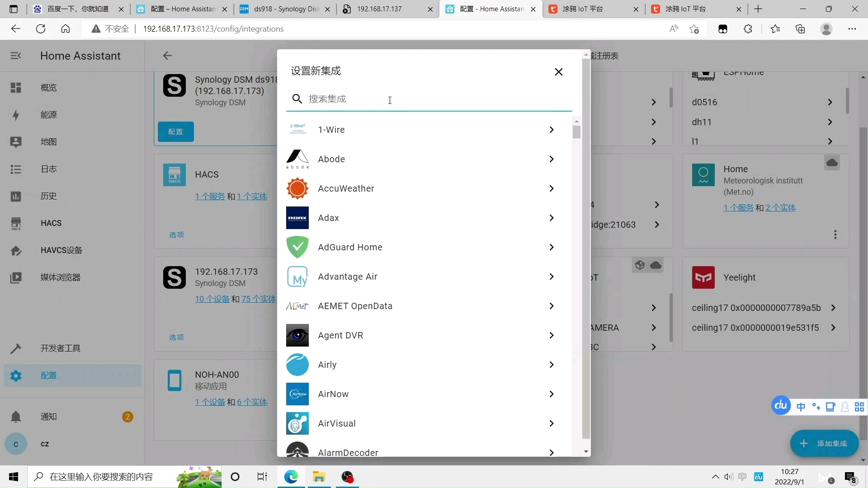
Task: Open 通知 notifications bell
Action: click(x=16, y=417)
